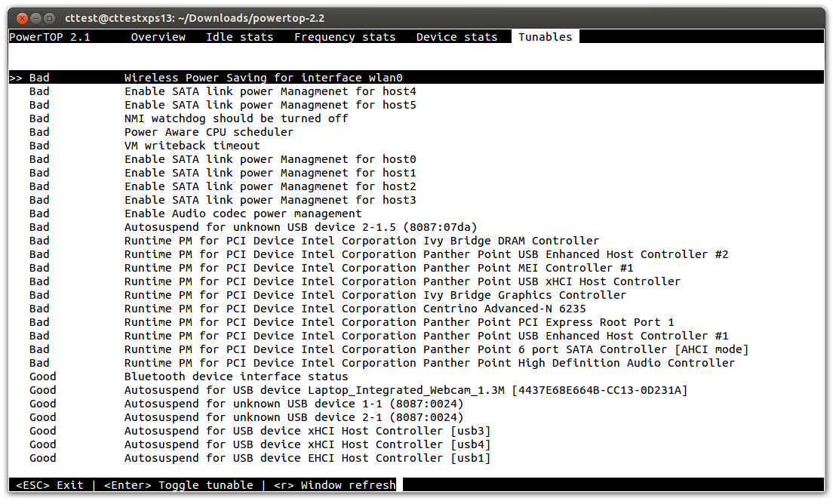833x504 pixels.
Task: Select Enable Audio codec power management
Action: (416, 214)
